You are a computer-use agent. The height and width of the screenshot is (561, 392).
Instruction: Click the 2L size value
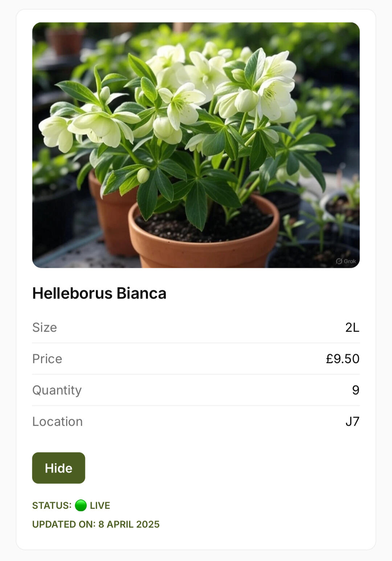coord(352,327)
